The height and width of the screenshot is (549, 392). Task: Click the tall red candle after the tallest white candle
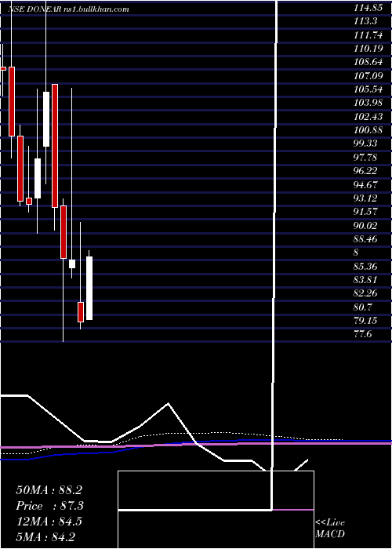55,146
